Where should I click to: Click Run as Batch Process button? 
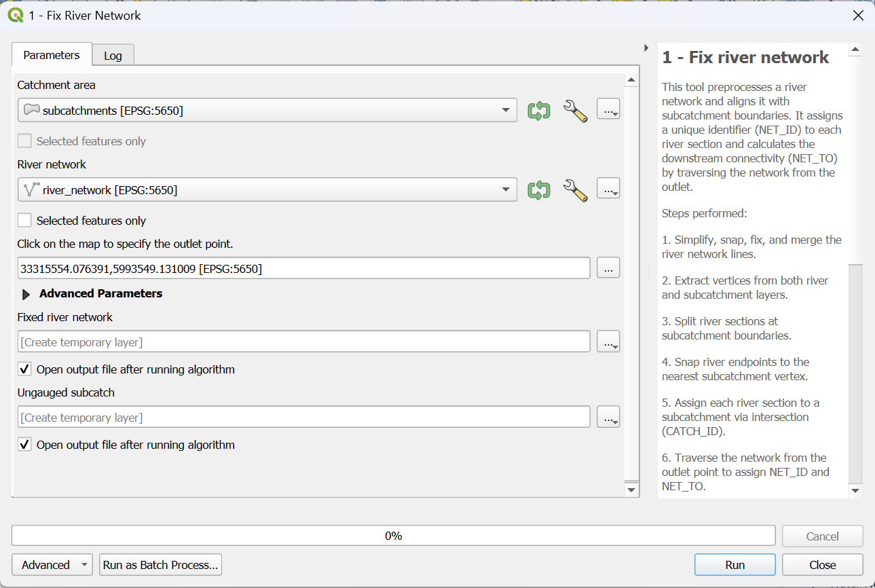pyautogui.click(x=160, y=565)
